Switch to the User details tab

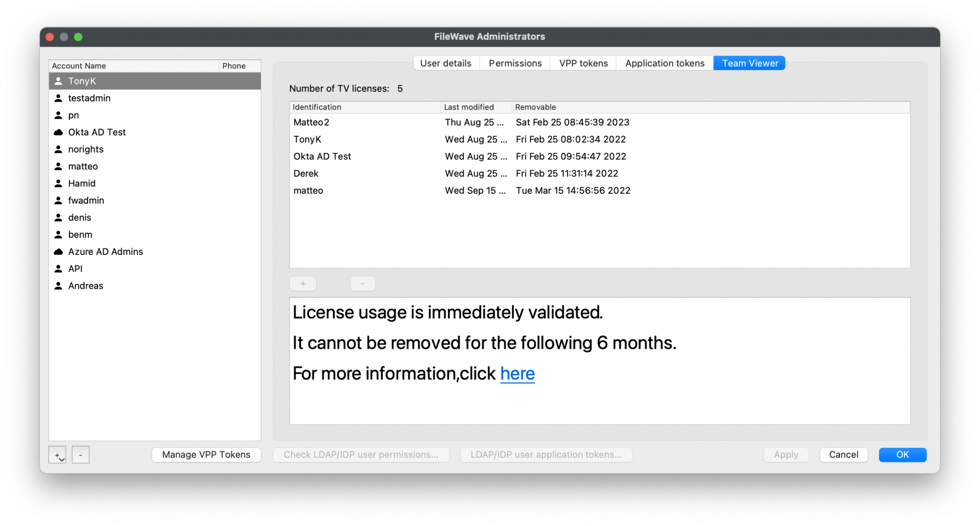(446, 63)
